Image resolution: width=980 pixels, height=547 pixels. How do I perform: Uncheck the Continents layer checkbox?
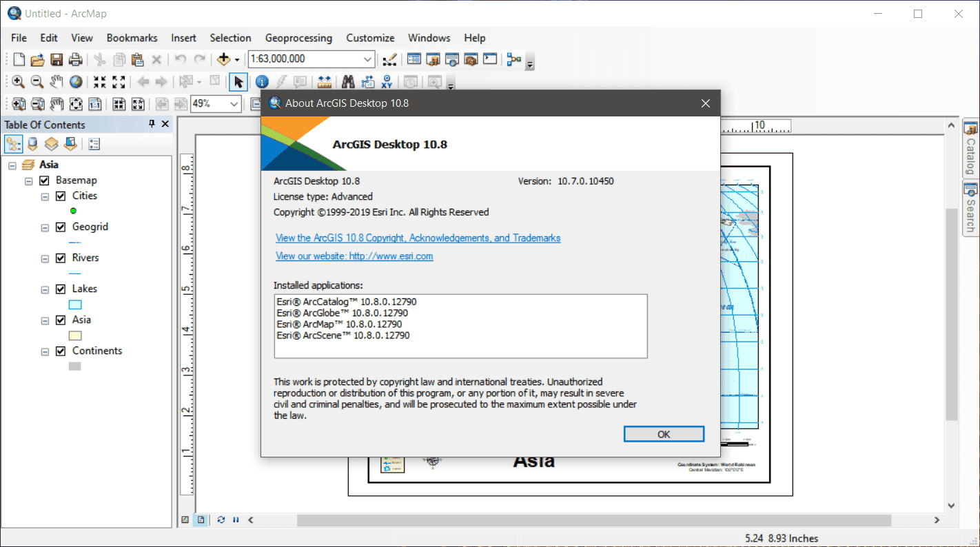point(61,351)
